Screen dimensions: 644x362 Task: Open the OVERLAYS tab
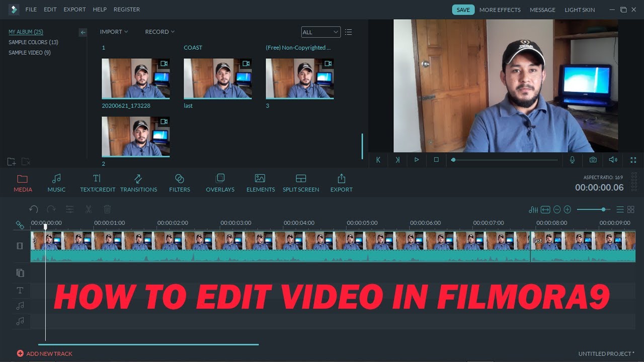(x=220, y=183)
